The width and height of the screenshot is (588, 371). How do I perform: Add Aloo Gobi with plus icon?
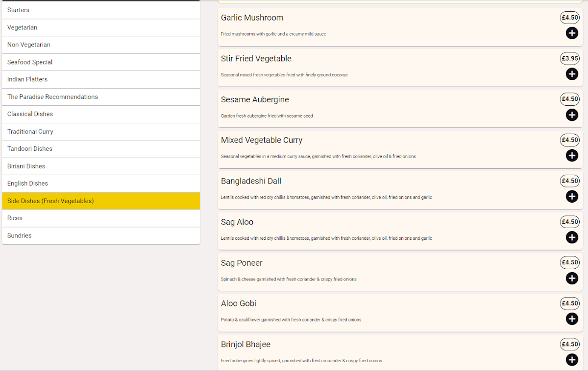tap(572, 319)
